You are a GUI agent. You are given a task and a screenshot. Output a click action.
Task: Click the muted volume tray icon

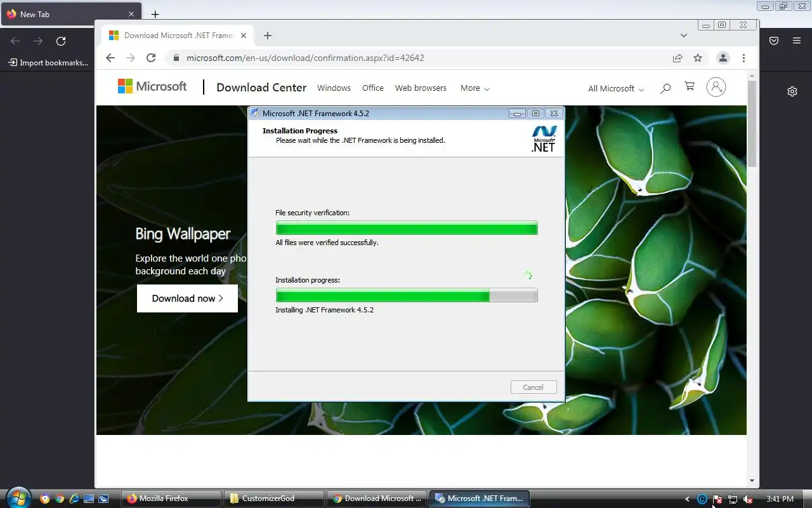(x=748, y=499)
